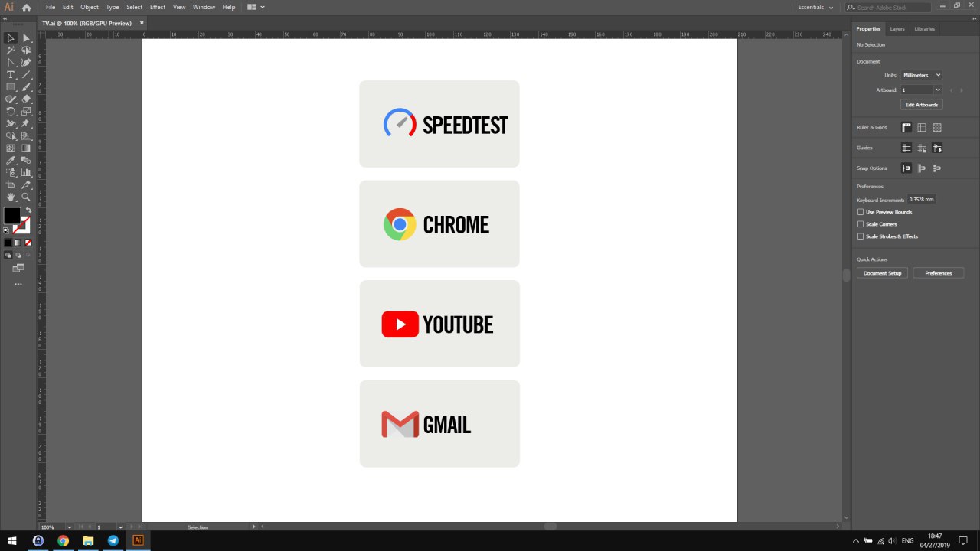The image size is (980, 551).
Task: Toggle Smart Guides icon
Action: [937, 148]
